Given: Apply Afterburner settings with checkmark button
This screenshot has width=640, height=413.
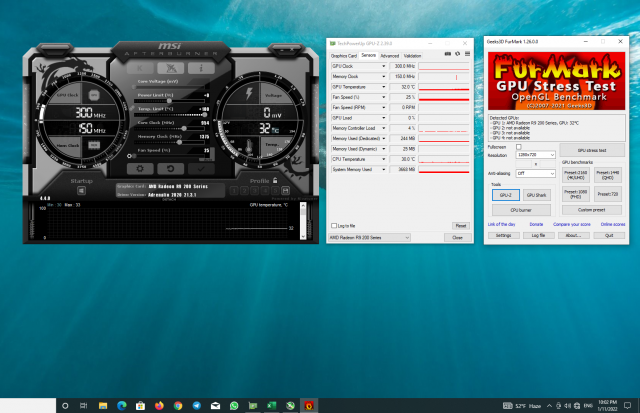Looking at the screenshot, I should coord(201,169).
